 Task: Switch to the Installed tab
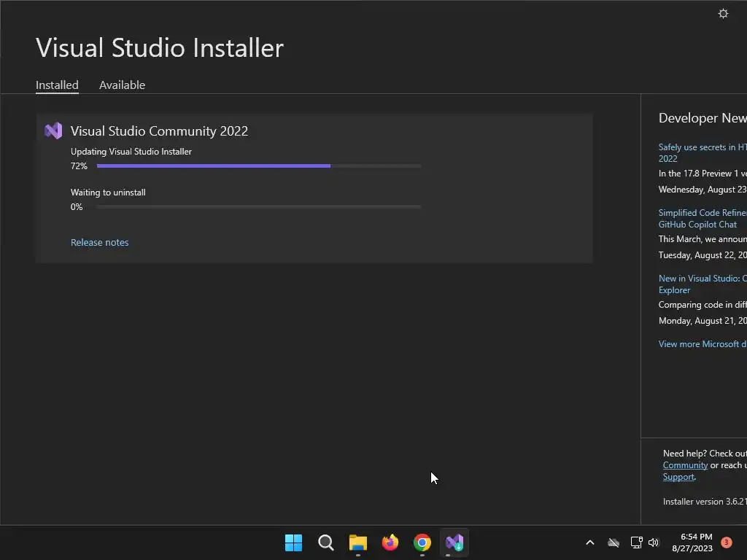click(x=57, y=85)
